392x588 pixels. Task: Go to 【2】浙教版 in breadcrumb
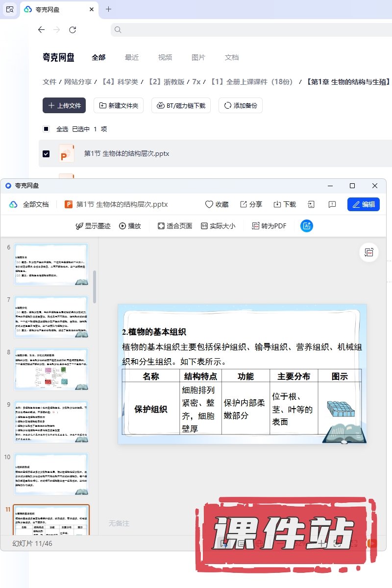[167, 82]
